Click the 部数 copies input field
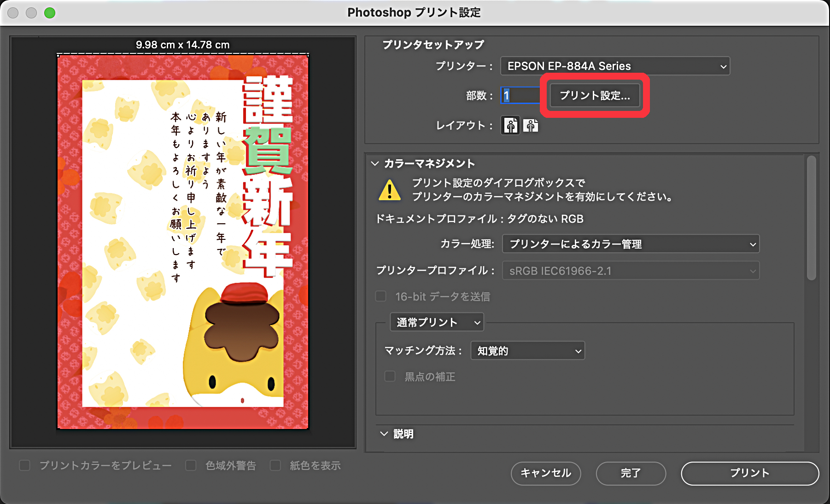 coord(520,96)
